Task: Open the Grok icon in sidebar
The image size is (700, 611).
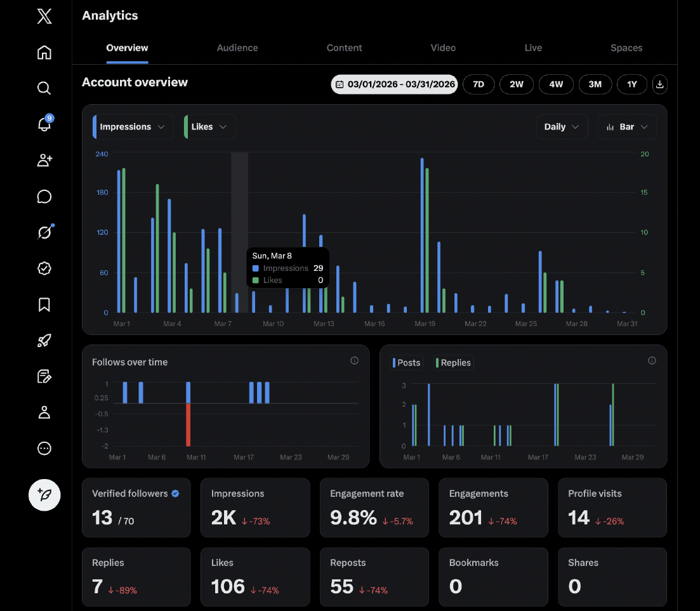Action: (x=44, y=233)
